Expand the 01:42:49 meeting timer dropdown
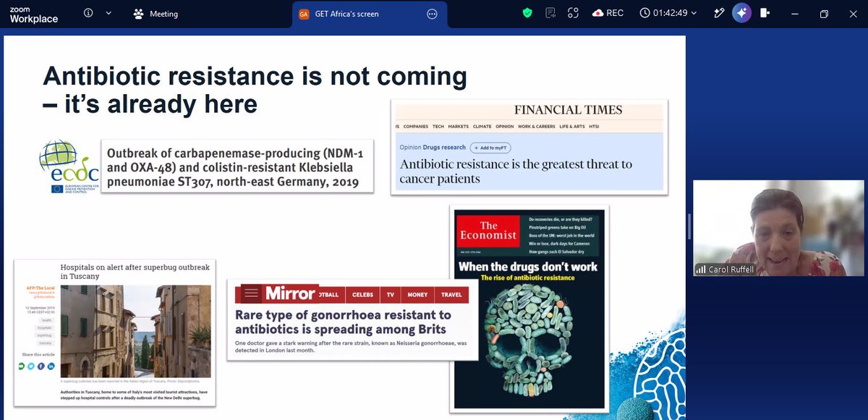This screenshot has height=420, width=868. 670,13
